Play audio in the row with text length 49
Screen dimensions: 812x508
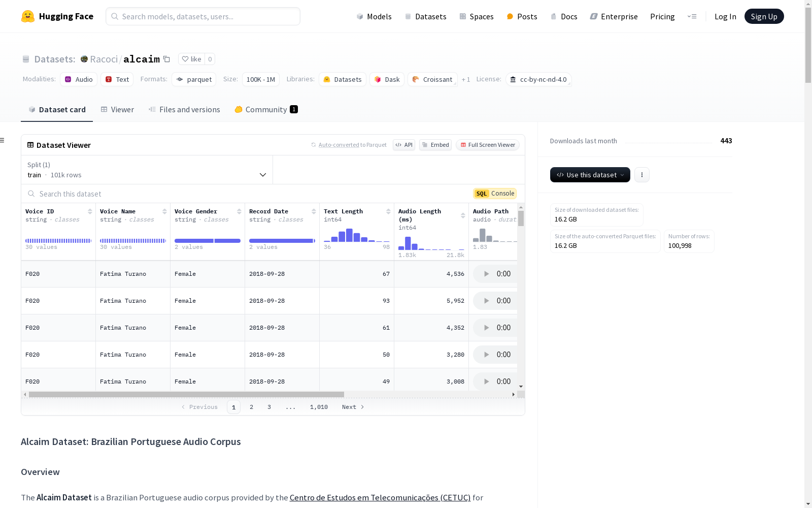click(486, 382)
